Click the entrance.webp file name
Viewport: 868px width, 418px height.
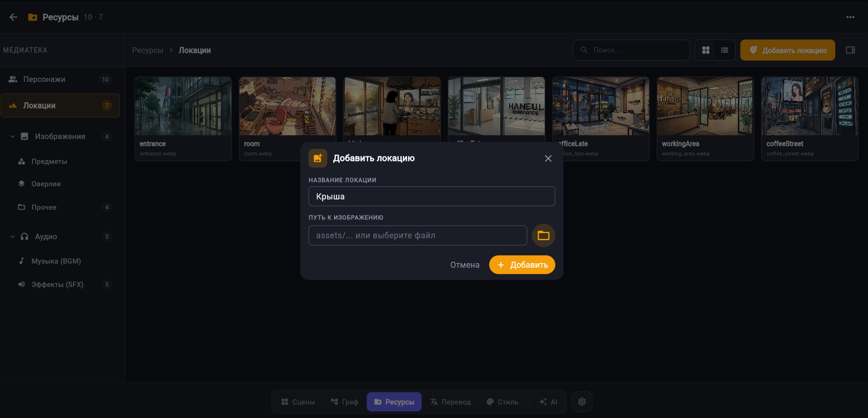[x=158, y=154]
